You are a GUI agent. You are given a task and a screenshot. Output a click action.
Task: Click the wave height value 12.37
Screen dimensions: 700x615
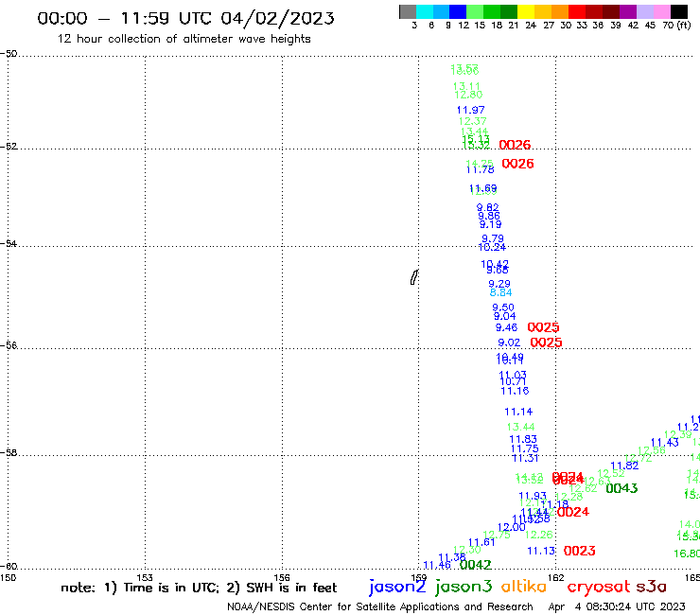(472, 121)
